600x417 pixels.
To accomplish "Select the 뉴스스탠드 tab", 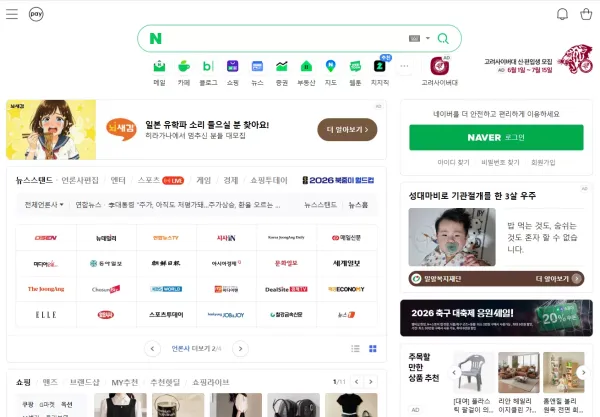I will click(x=34, y=180).
